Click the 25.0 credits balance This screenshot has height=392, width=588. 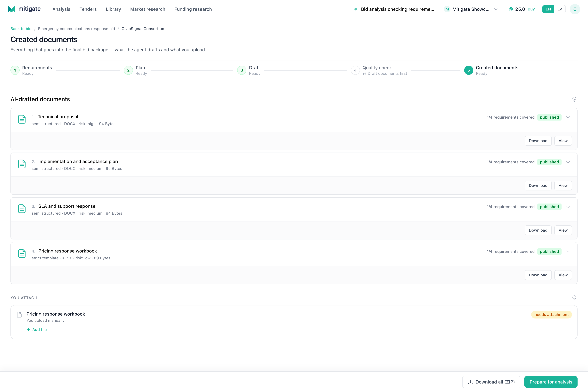(520, 9)
